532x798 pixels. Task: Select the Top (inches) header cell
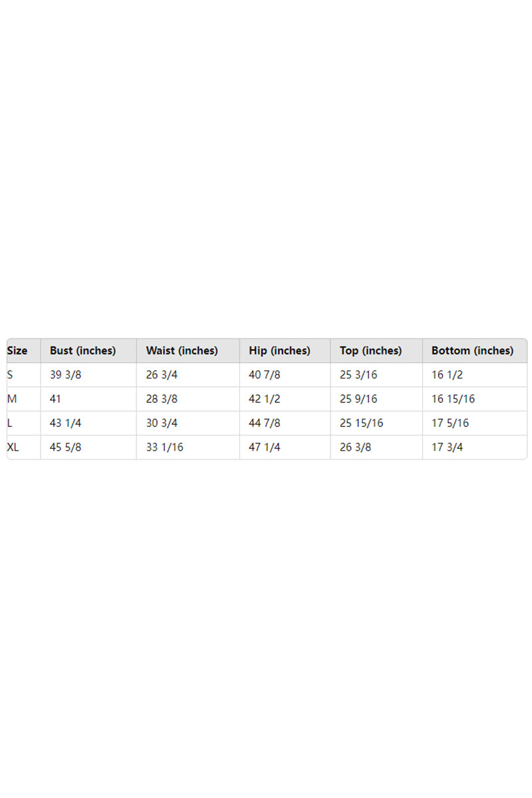pyautogui.click(x=370, y=350)
